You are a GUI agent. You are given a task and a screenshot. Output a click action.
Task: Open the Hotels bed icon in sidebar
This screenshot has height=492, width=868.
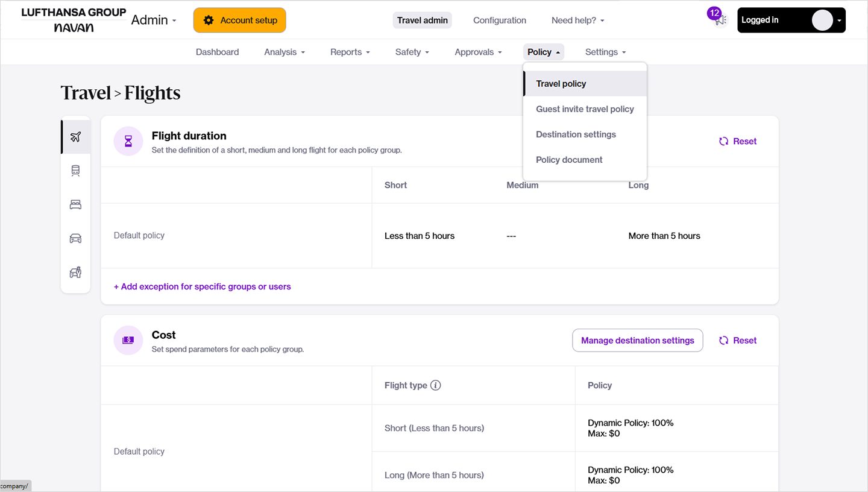[x=75, y=205]
